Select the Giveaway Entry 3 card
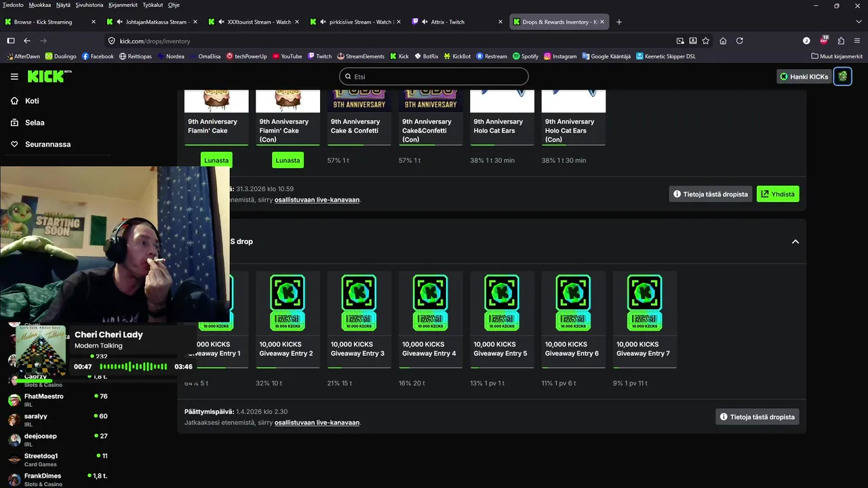This screenshot has width=868, height=488. 359,319
